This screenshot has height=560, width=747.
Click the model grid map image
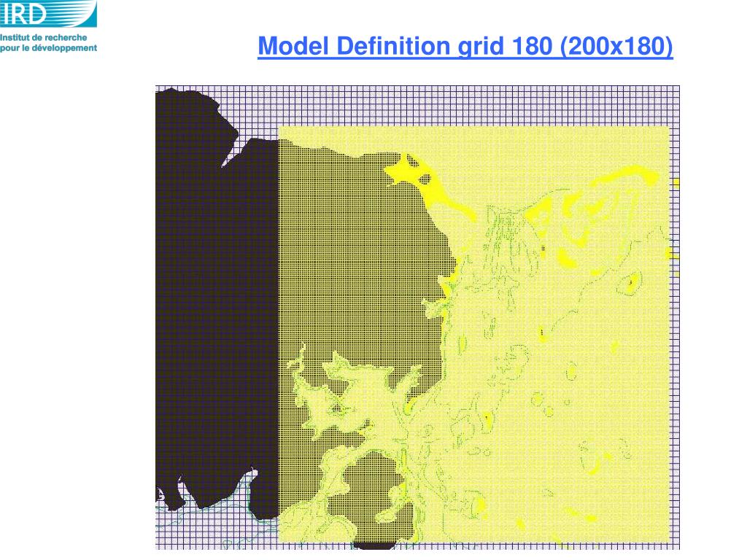tap(417, 317)
